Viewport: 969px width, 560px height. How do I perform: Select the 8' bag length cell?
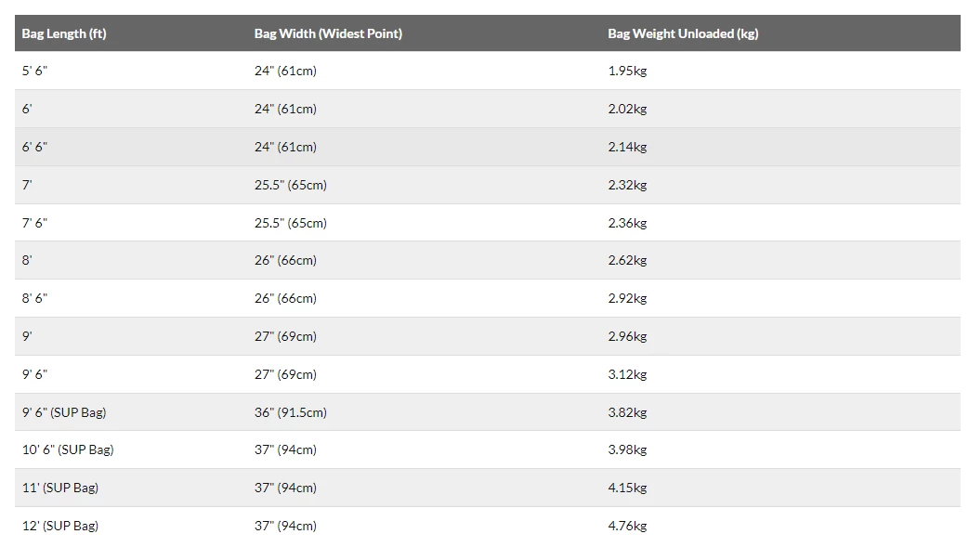point(27,261)
